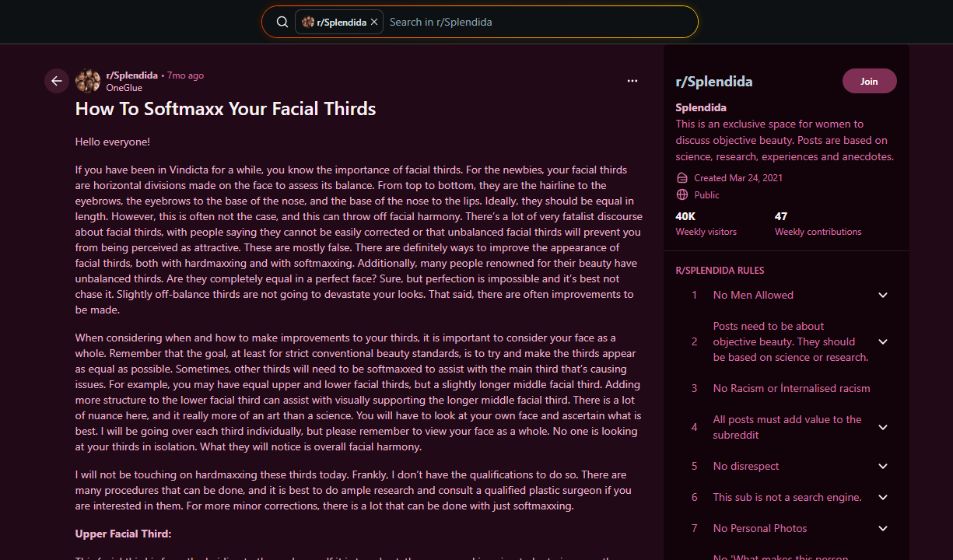Viewport: 953px width, 560px height.
Task: Open the r/Splendida link above post title
Action: (131, 75)
